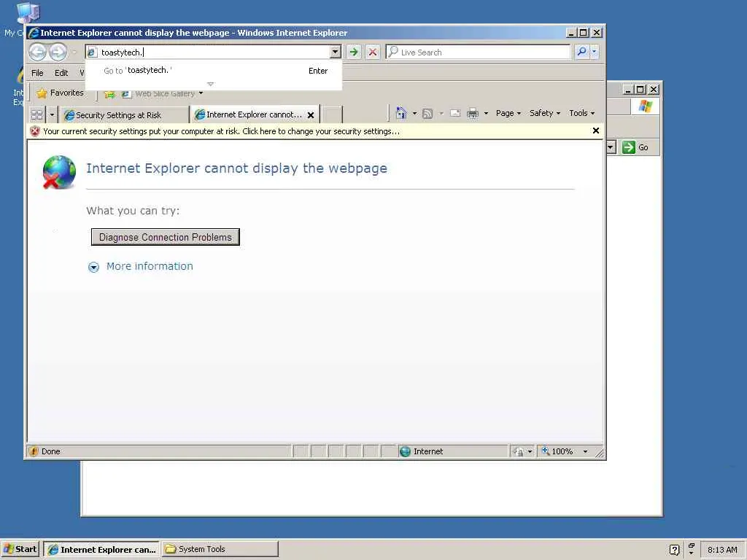This screenshot has height=560, width=747.
Task: Click the More information link
Action: 150,266
